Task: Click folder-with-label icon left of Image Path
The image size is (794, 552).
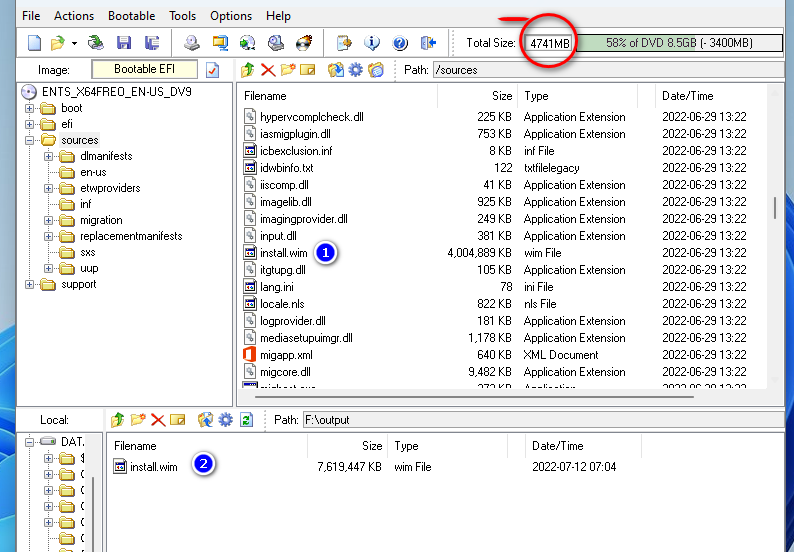Action: 376,70
